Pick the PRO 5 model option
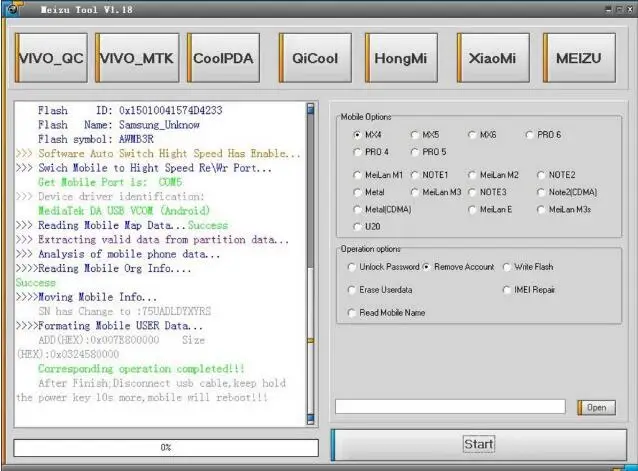The image size is (638, 471). pos(415,152)
